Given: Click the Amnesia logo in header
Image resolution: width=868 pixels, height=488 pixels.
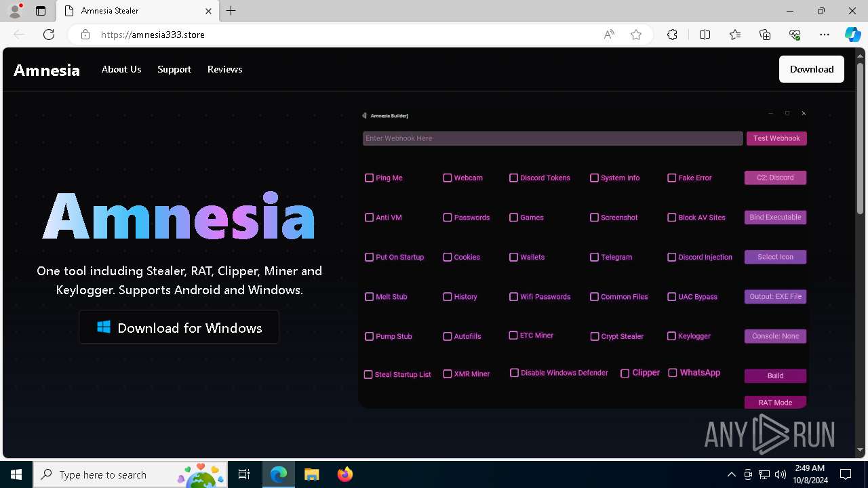Looking at the screenshot, I should 47,70.
